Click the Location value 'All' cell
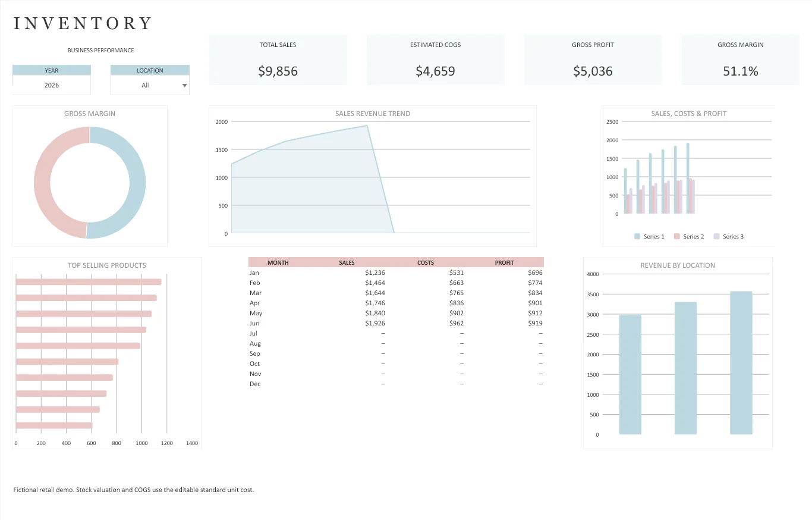812x520 pixels. coord(146,85)
